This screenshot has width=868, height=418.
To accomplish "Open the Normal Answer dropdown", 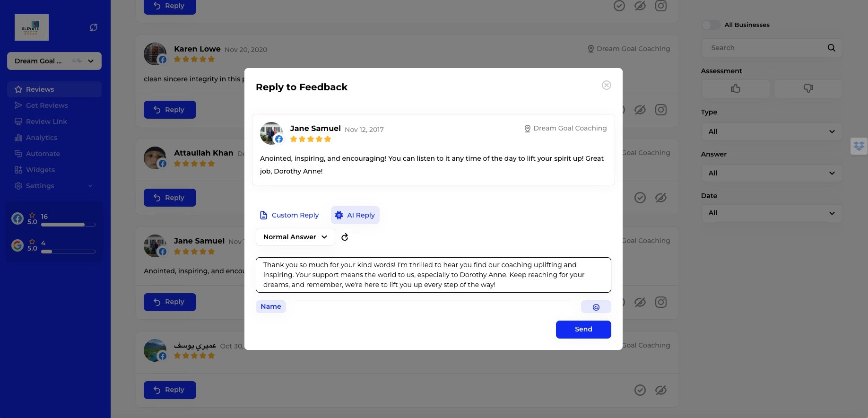I will click(x=295, y=237).
